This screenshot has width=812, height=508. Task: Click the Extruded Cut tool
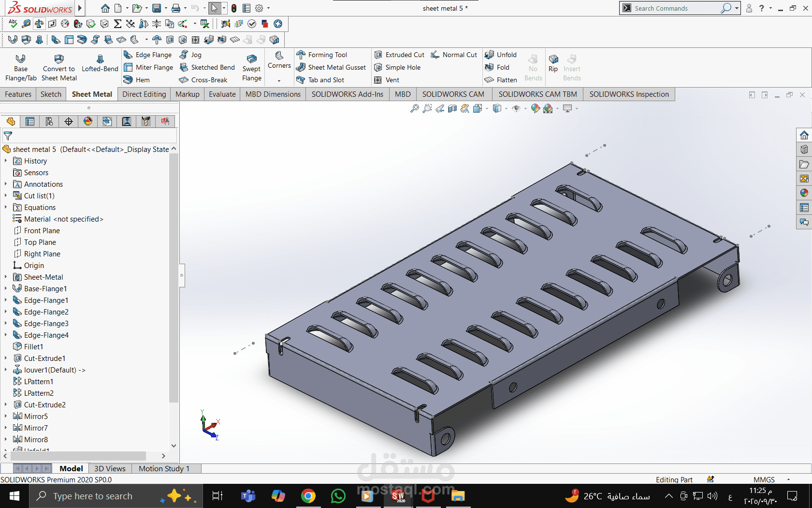(x=399, y=55)
